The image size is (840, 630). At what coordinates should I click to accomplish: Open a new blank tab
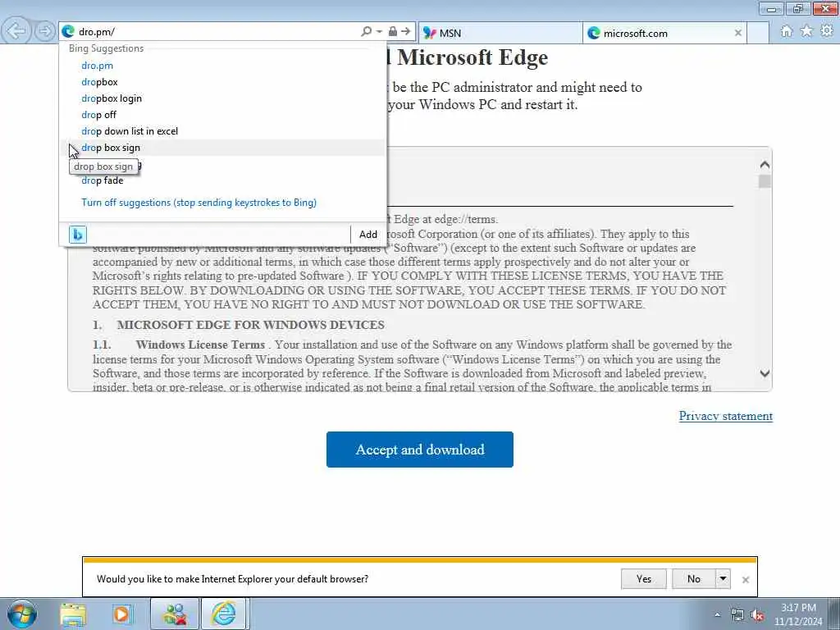click(x=758, y=33)
